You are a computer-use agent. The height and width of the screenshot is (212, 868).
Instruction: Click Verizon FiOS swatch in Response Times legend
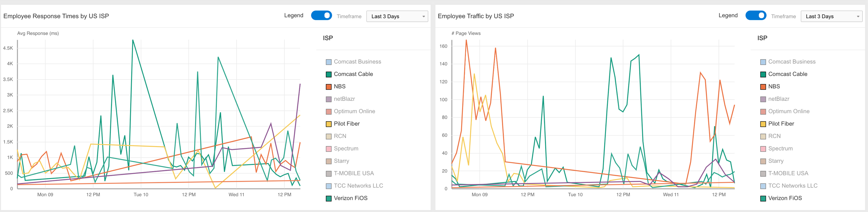click(329, 198)
